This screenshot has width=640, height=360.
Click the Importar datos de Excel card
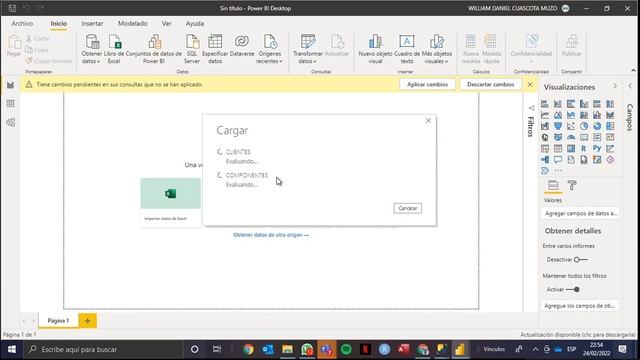coord(171,202)
